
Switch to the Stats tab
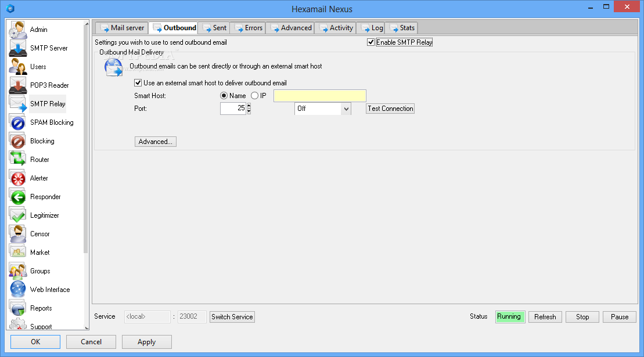[402, 28]
